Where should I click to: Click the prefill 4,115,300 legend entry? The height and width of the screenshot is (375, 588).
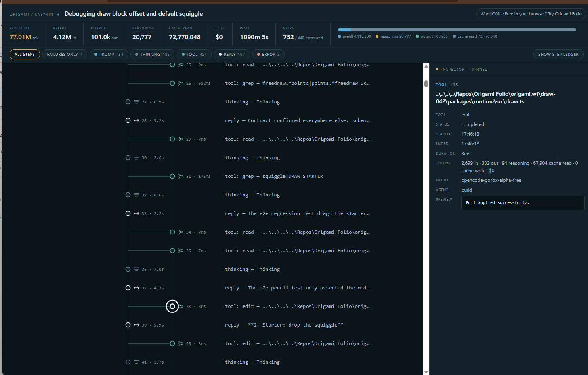click(x=355, y=36)
